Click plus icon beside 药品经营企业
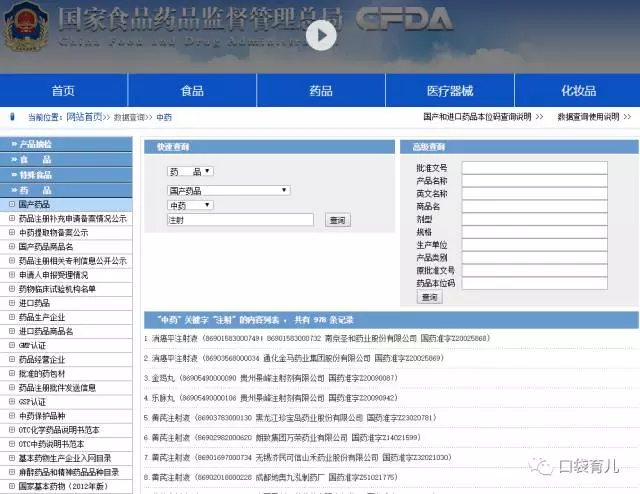640x494 pixels. (12, 359)
